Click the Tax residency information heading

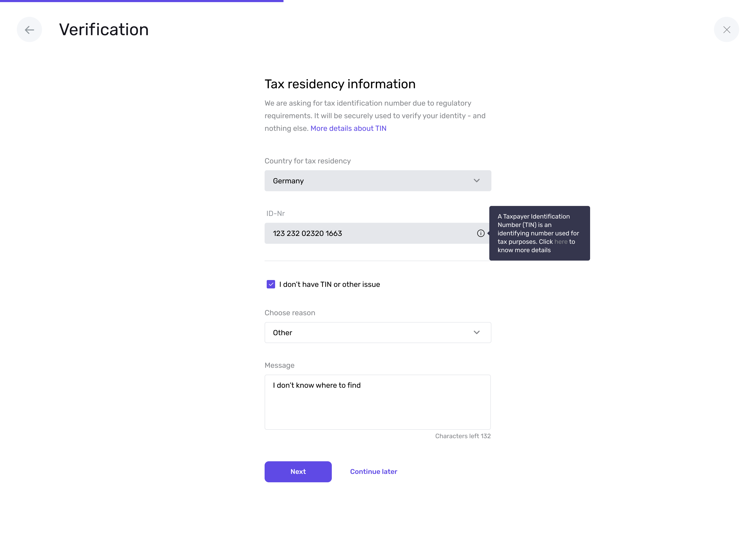[x=340, y=84]
